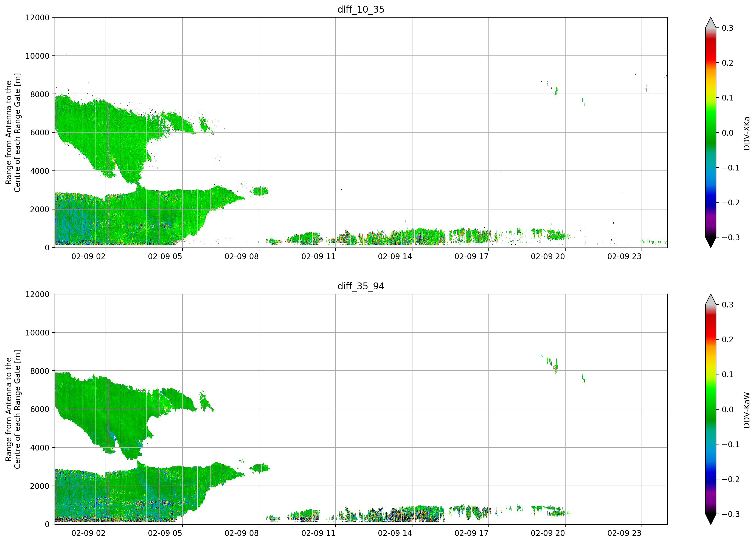Click the 12000 y-tick on the diff_10_35 plot

pos(37,18)
